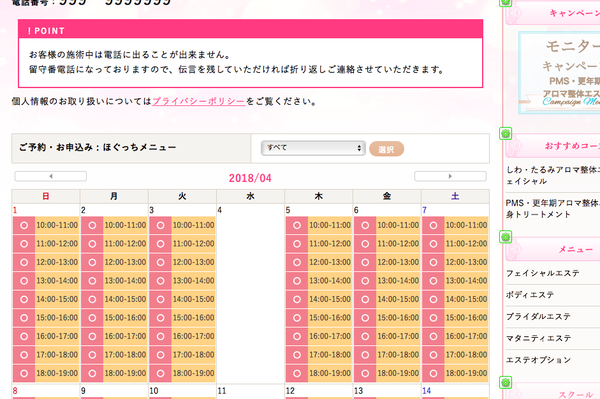Open マタニティエステ menu item
Viewport: 600px width, 399px height.
(x=538, y=338)
